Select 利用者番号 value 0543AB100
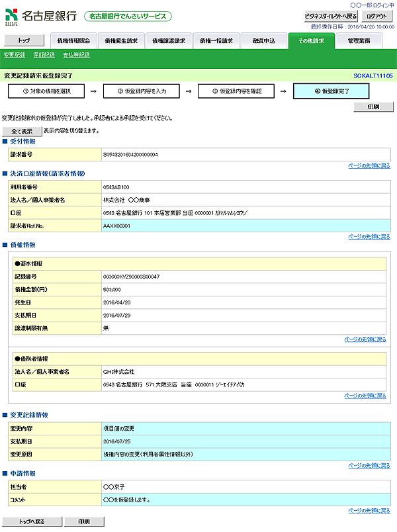Screen dimensions: 397x532 (116, 187)
